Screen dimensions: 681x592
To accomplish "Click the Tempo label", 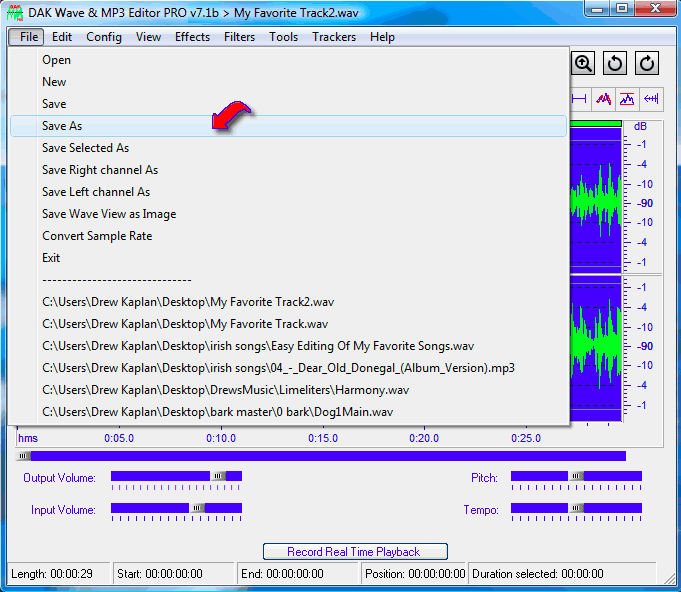I will (481, 509).
